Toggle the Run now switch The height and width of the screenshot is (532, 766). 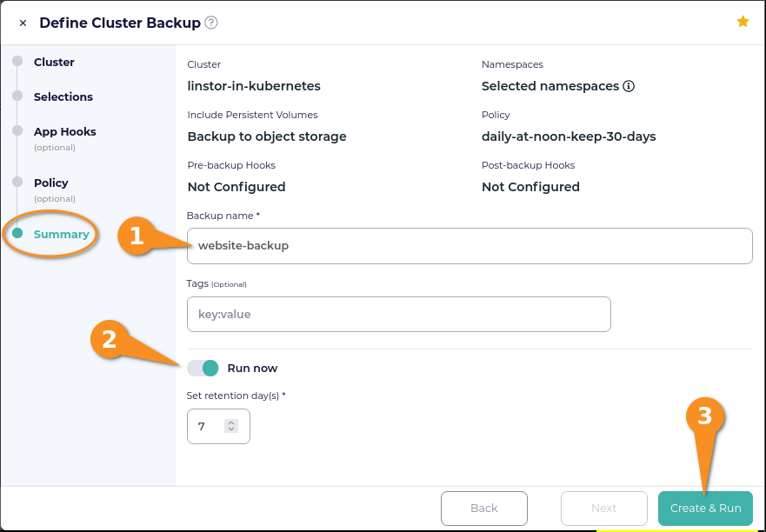pos(203,369)
